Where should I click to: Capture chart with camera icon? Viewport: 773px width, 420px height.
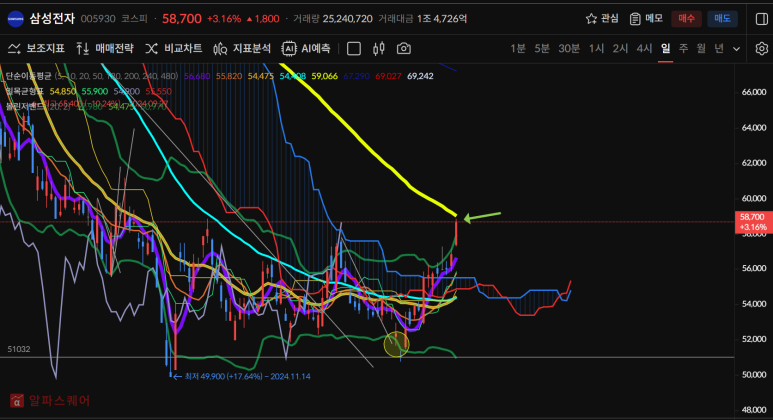coord(404,48)
